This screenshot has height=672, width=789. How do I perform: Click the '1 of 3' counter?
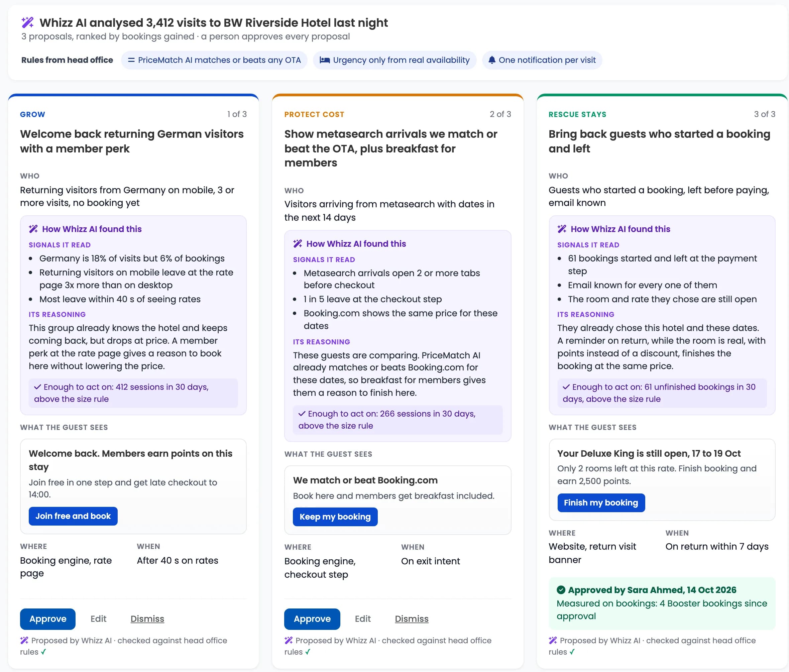(237, 114)
